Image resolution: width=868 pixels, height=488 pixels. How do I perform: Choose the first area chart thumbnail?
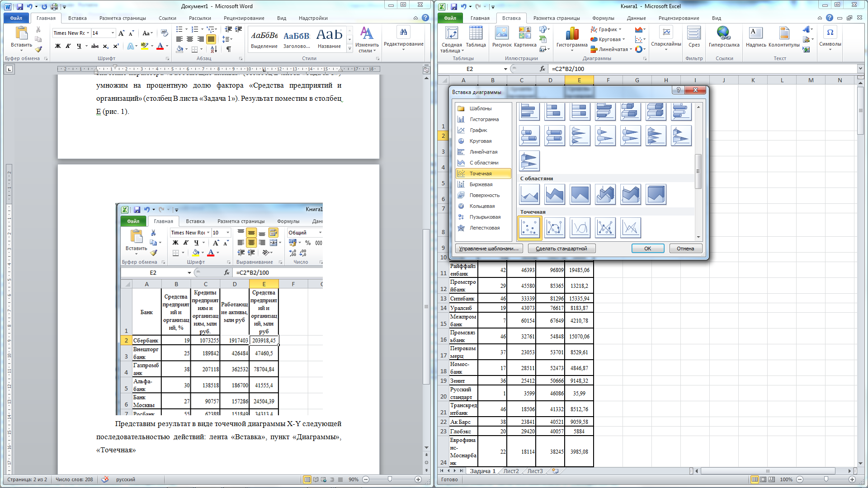pyautogui.click(x=529, y=194)
